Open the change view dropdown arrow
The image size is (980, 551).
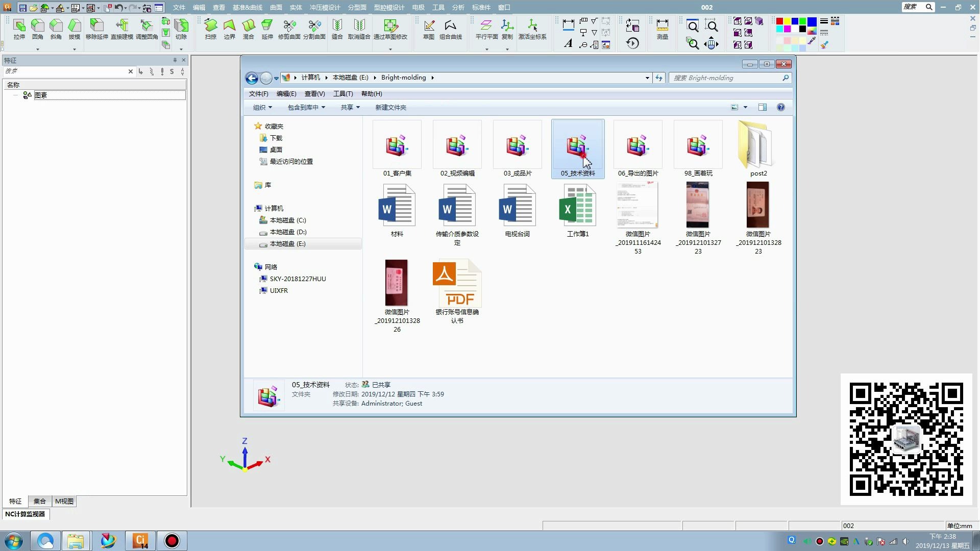click(x=745, y=107)
